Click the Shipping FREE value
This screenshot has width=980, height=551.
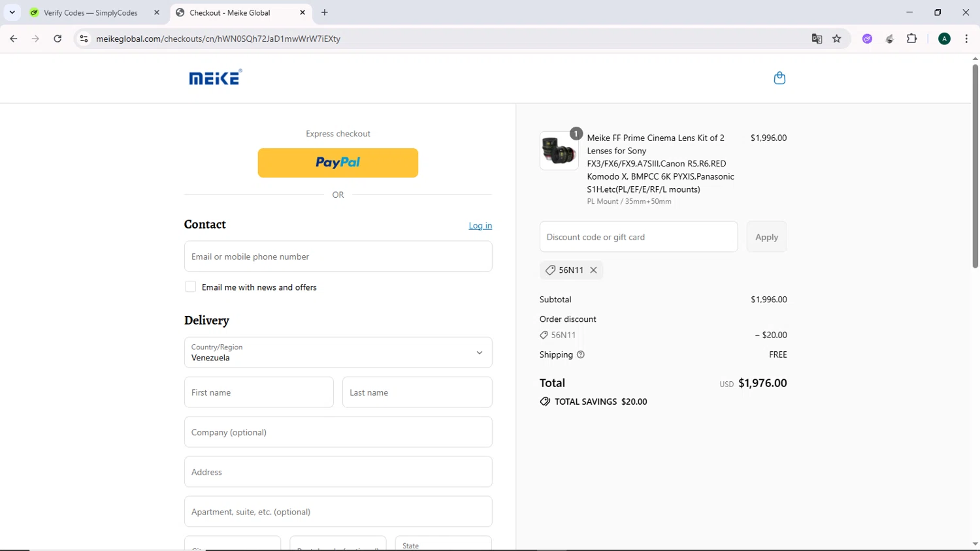click(777, 354)
